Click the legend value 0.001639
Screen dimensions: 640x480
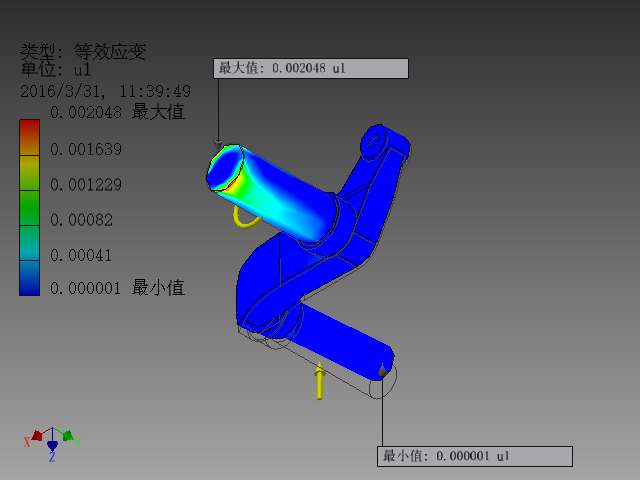pos(86,149)
